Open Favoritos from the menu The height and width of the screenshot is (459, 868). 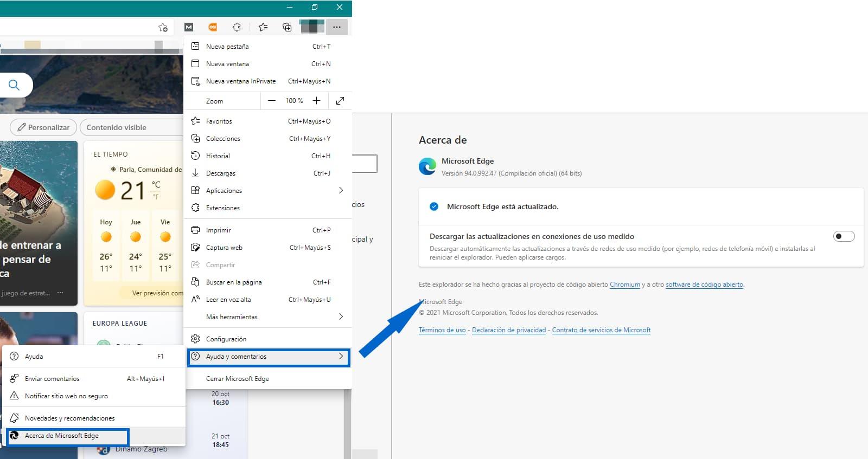pyautogui.click(x=268, y=121)
